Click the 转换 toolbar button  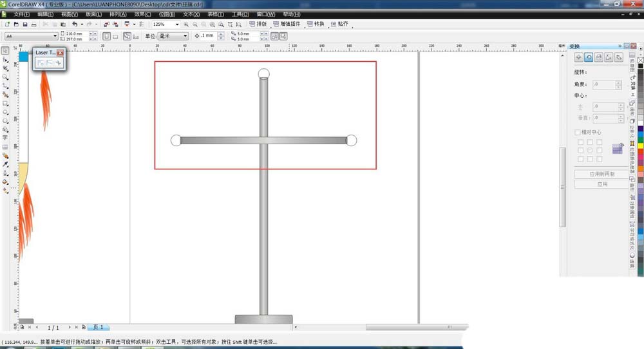coord(316,24)
